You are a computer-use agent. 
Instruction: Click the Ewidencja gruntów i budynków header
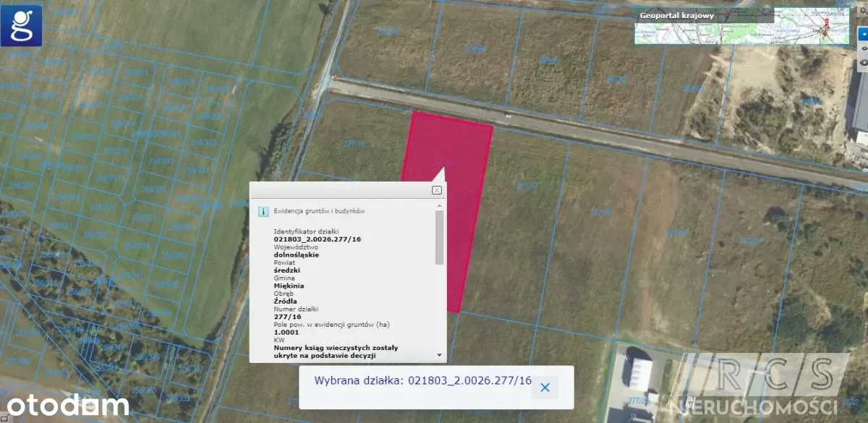319,211
